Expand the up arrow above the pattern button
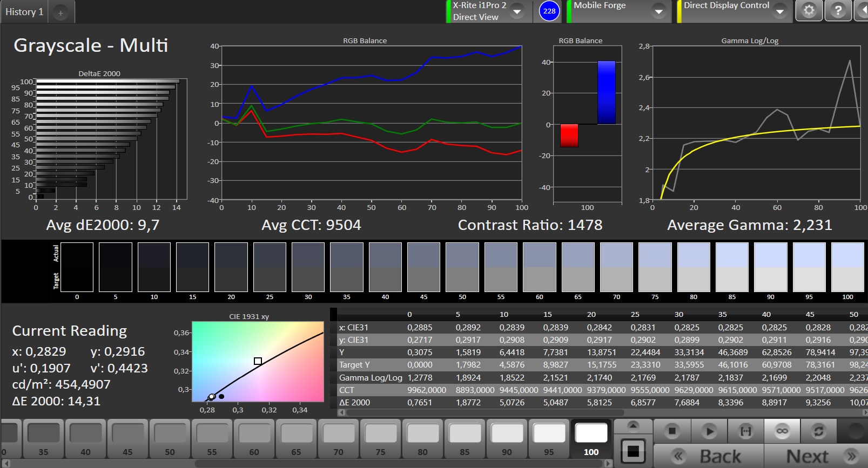 [633, 426]
